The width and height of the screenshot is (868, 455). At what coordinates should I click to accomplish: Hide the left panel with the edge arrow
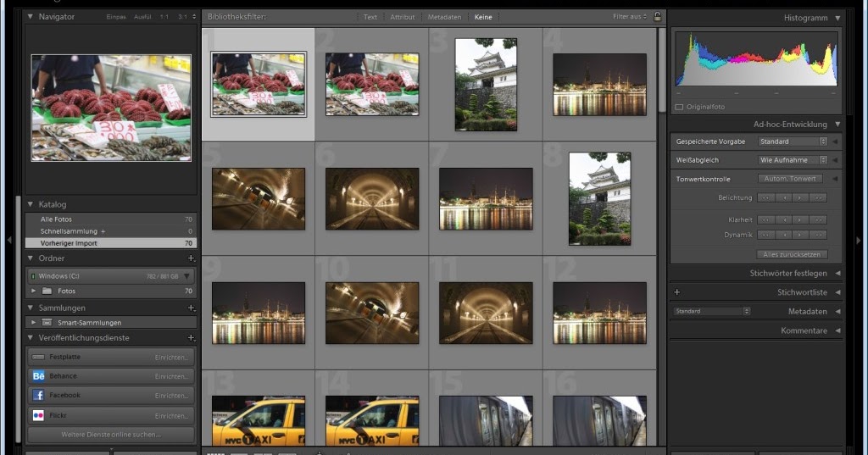8,241
